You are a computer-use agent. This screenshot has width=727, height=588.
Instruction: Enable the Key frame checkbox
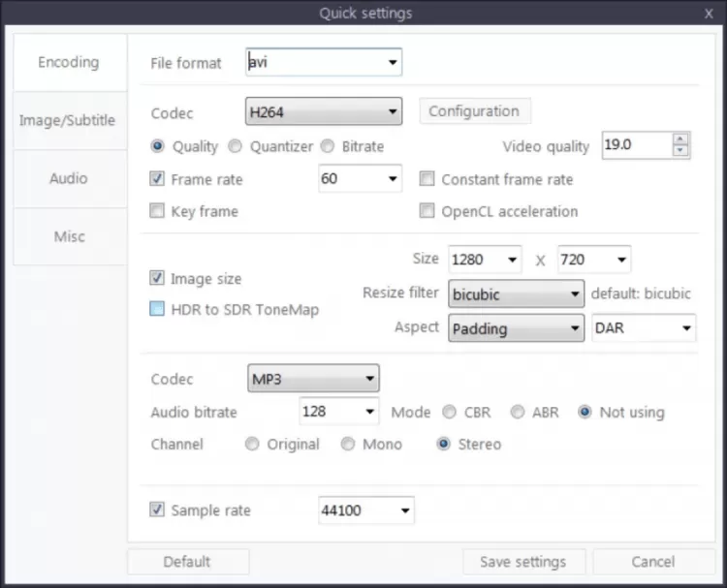(157, 211)
